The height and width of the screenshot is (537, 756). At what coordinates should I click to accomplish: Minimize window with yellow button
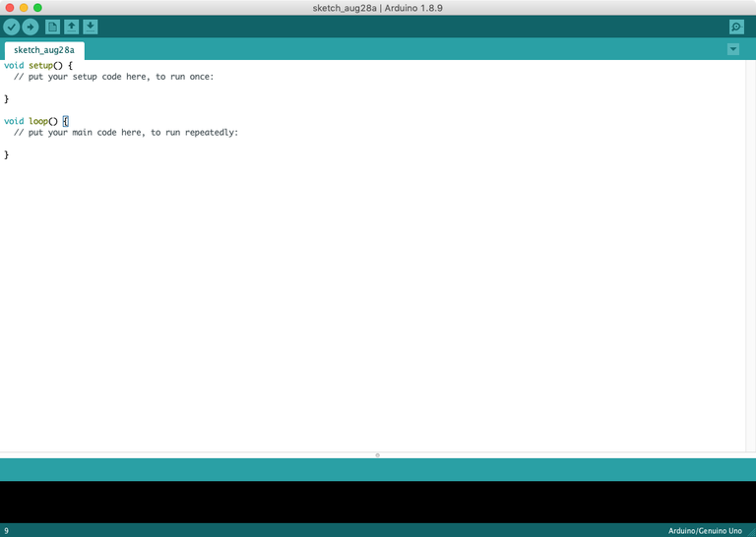click(x=24, y=7)
